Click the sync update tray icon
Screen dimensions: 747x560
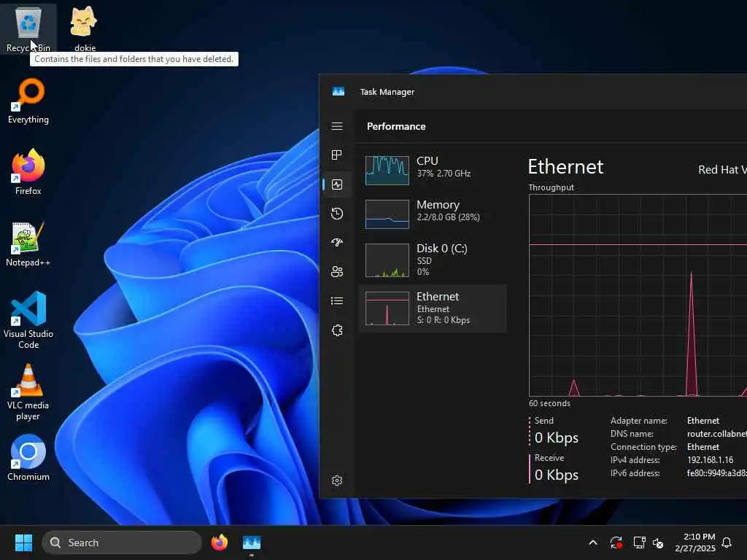pos(616,542)
